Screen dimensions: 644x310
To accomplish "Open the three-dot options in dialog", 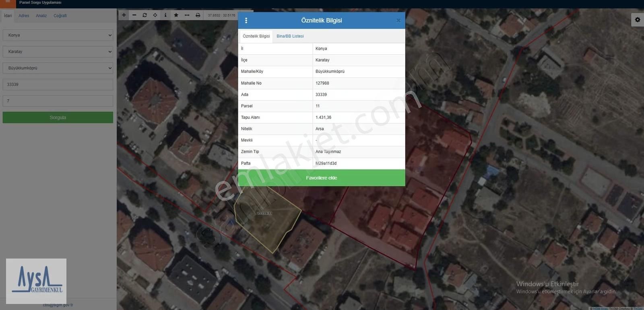I will click(246, 21).
